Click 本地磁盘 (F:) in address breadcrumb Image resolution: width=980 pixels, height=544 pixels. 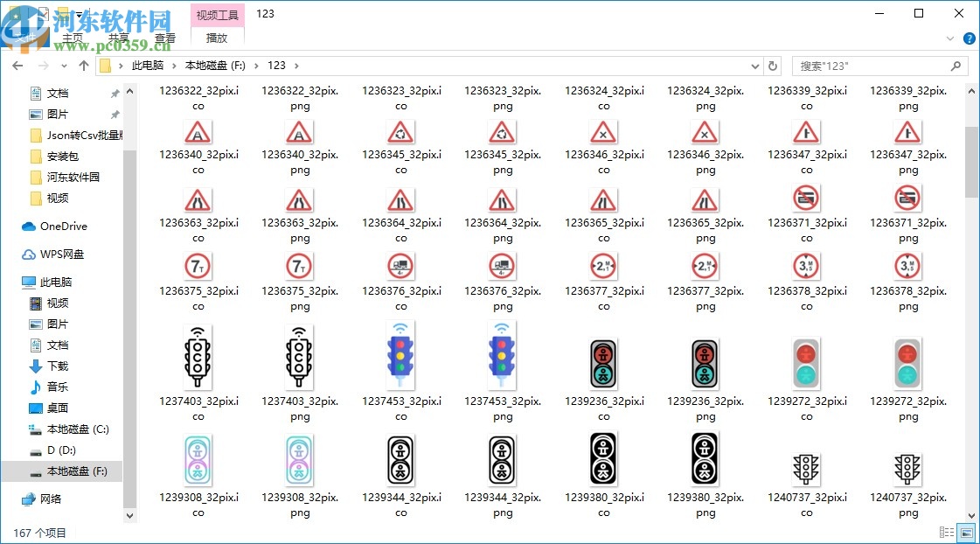pyautogui.click(x=215, y=66)
